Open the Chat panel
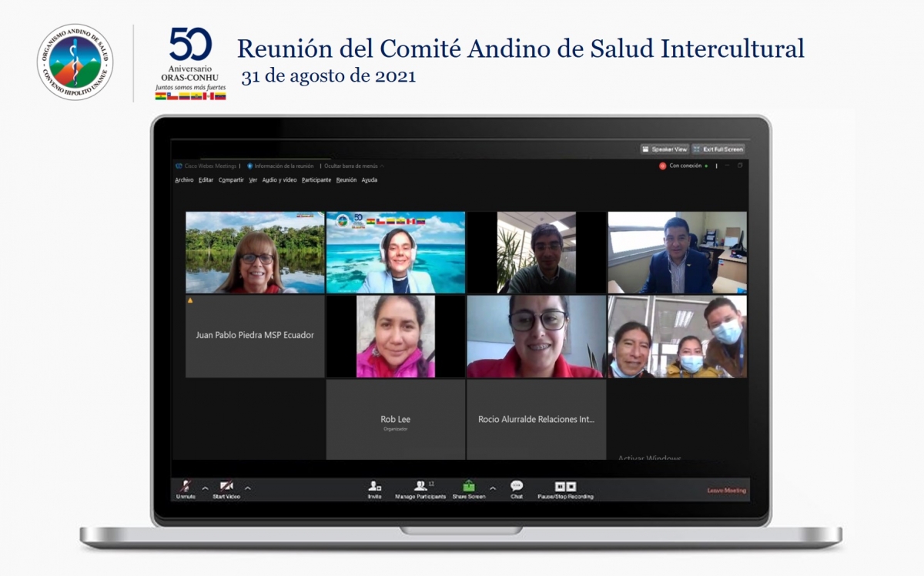 [517, 486]
